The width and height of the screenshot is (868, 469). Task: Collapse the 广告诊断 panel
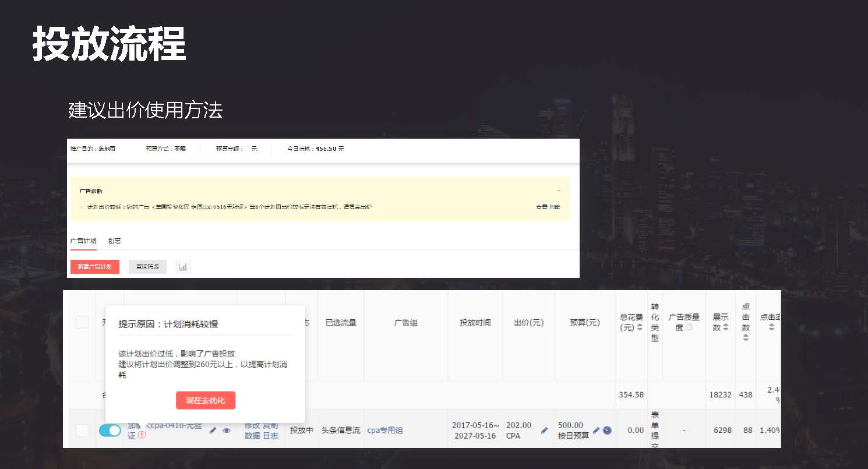558,190
